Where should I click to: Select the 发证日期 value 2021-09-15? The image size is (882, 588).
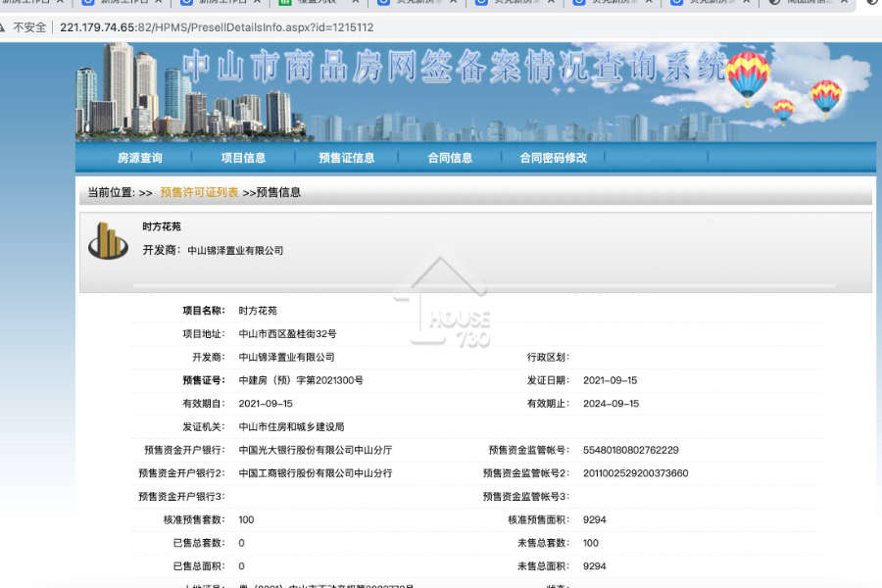(610, 380)
